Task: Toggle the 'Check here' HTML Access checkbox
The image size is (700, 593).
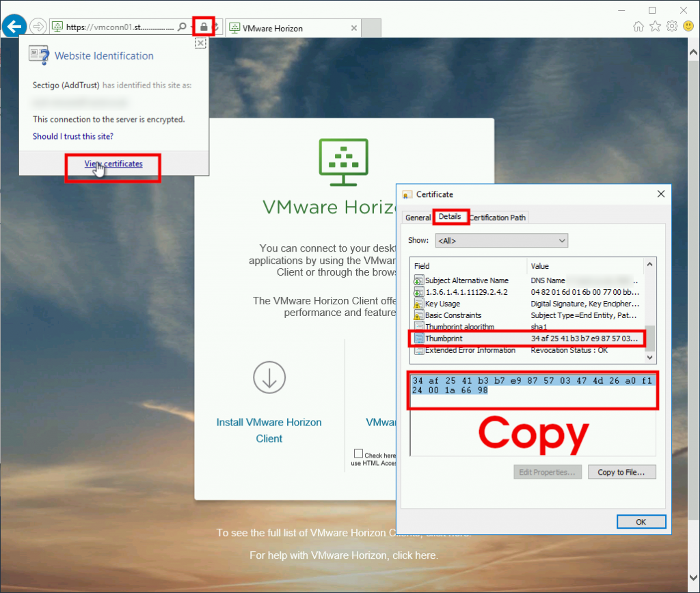Action: 358,454
